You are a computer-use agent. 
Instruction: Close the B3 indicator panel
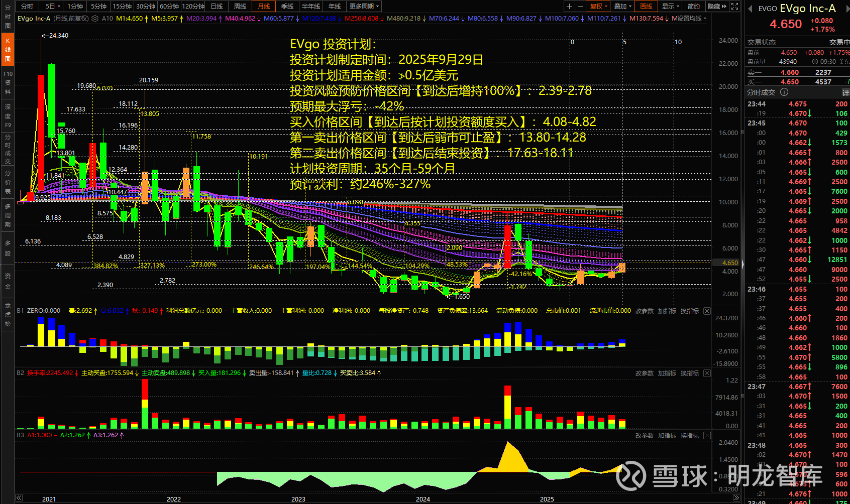707,436
